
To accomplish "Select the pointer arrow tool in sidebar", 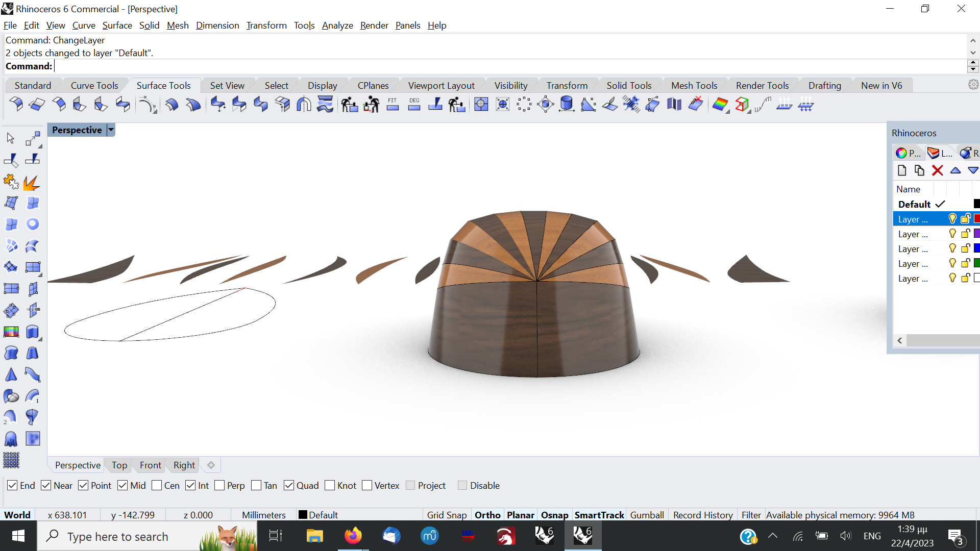I will click(x=11, y=138).
